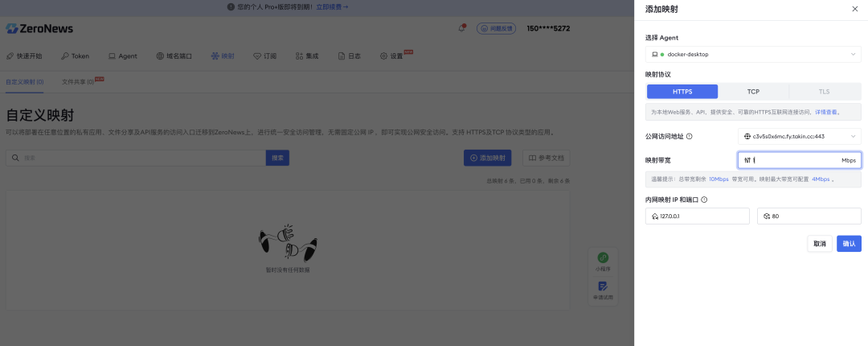Click the 问题反馈 button
Image resolution: width=868 pixels, height=346 pixels.
[x=496, y=28]
